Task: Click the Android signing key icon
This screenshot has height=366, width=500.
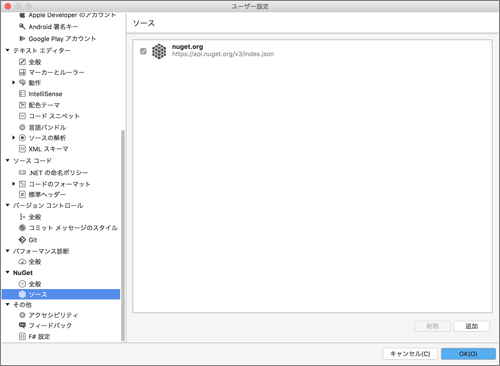Action: point(22,26)
